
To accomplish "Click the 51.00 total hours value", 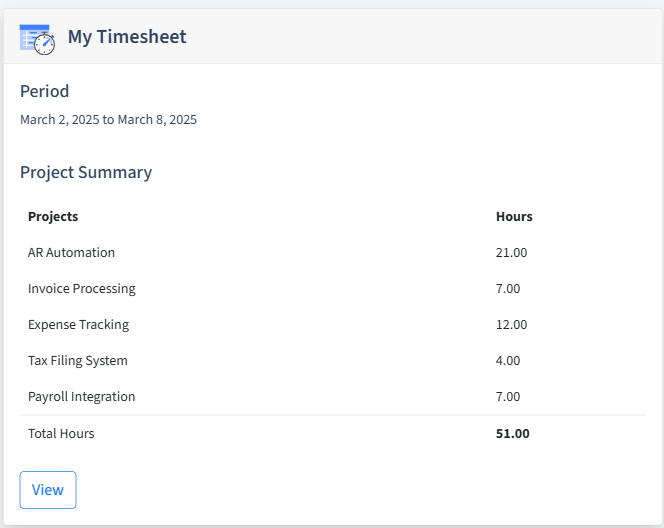I will tap(512, 434).
